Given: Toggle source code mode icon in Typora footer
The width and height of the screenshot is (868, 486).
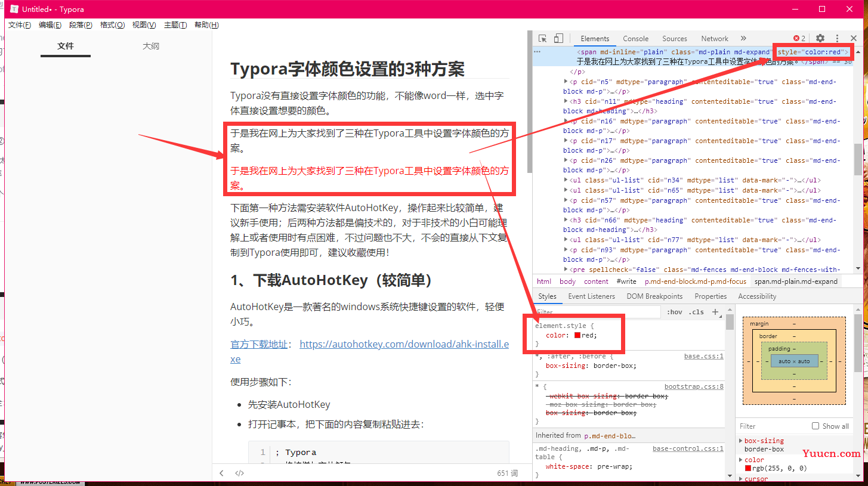Looking at the screenshot, I should tap(239, 473).
